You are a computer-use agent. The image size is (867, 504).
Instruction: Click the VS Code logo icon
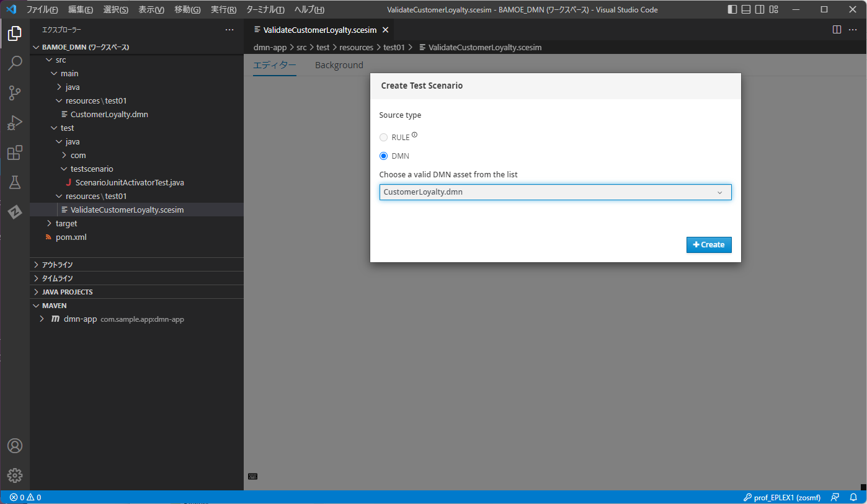[11, 9]
